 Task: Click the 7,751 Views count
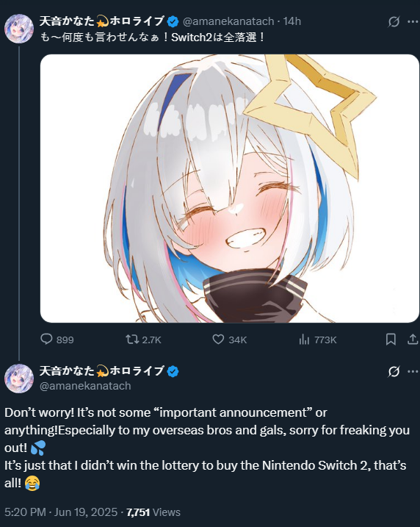[x=153, y=512]
